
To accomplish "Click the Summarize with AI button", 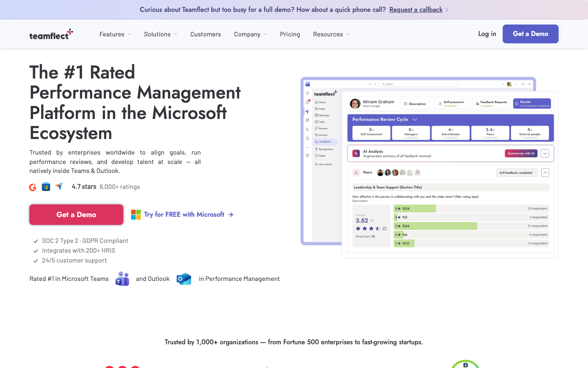I will (x=521, y=153).
